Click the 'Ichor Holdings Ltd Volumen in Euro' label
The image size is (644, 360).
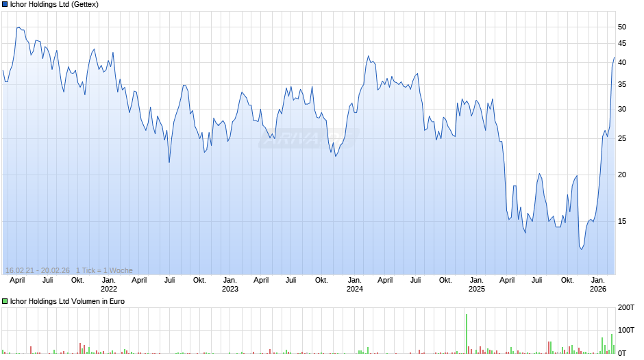click(x=67, y=301)
